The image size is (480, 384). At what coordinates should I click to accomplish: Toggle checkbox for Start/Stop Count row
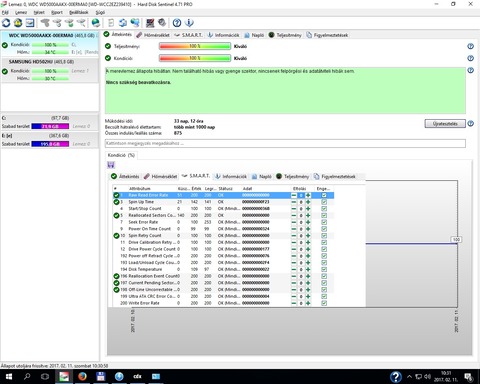324,209
